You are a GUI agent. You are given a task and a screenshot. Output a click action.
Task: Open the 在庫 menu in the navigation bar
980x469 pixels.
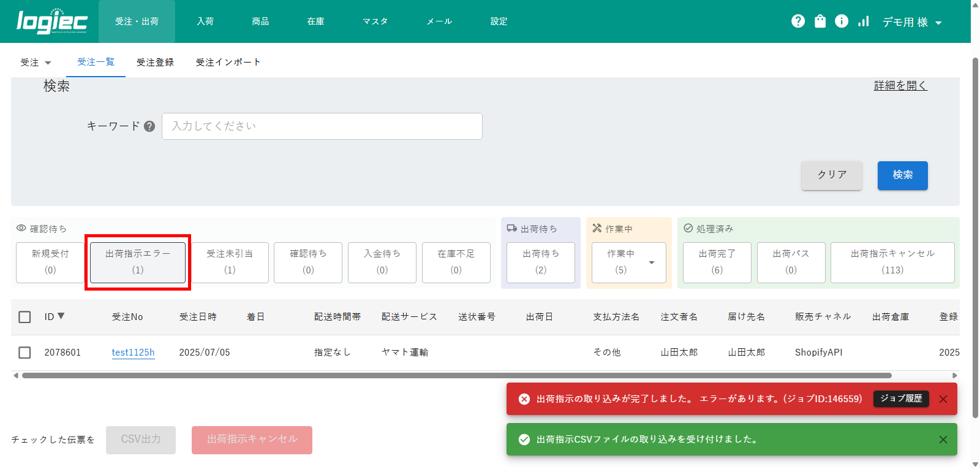click(315, 21)
